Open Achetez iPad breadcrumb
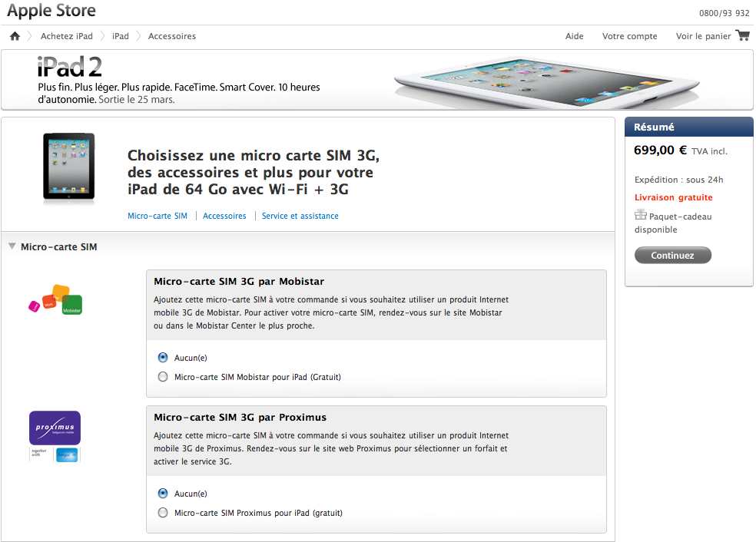This screenshot has height=542, width=756. (67, 36)
